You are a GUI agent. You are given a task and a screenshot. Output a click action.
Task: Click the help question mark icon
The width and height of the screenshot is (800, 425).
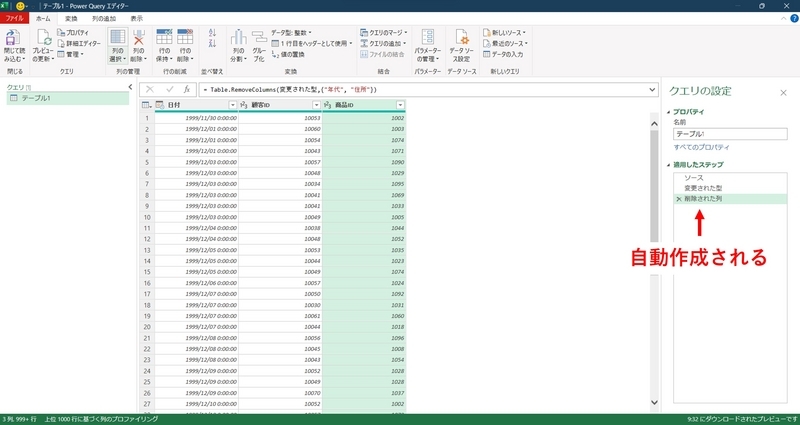pos(794,18)
